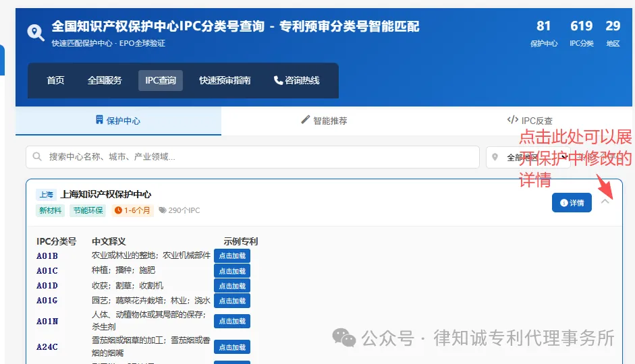The height and width of the screenshot is (364, 635).
Task: Click IPC code A01G
Action: tap(47, 301)
